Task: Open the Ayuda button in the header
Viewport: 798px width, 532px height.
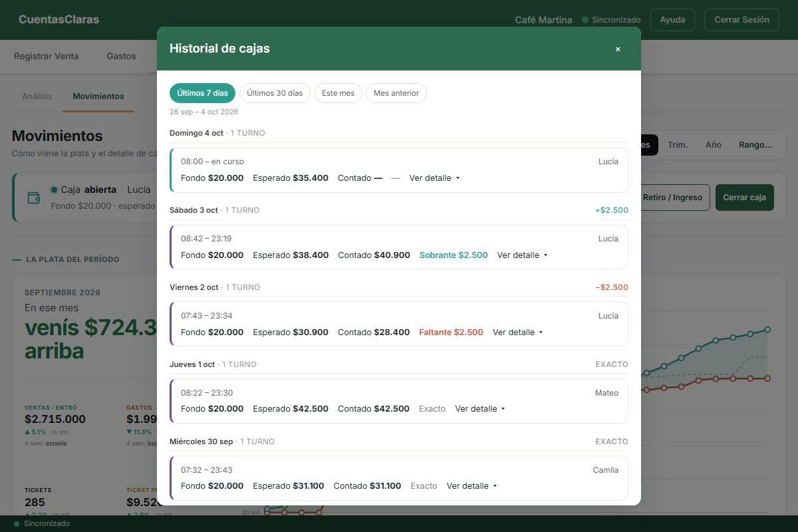Action: [672, 20]
